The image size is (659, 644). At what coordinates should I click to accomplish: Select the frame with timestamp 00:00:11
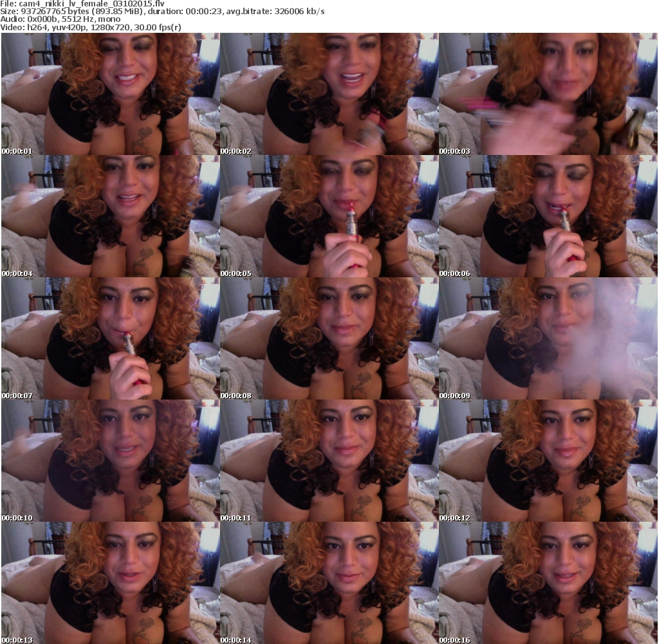pos(329,461)
